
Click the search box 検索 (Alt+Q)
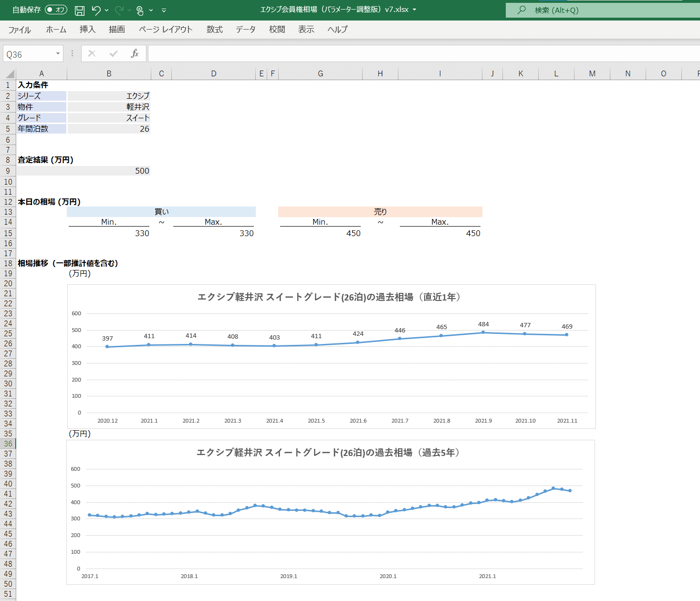tap(603, 10)
